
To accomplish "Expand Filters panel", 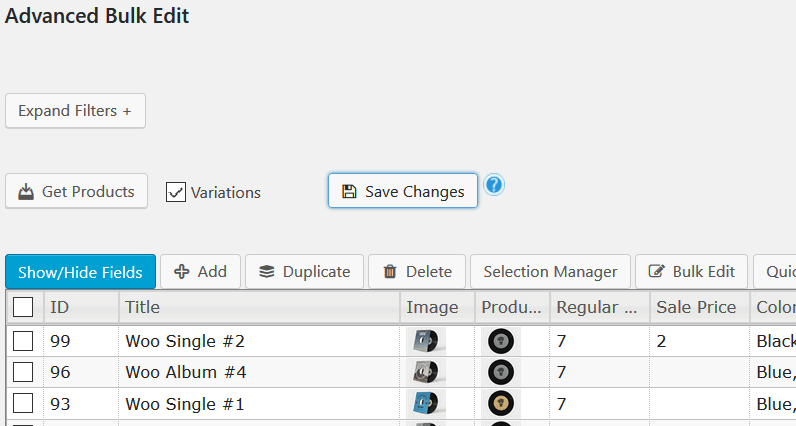I will tap(75, 111).
